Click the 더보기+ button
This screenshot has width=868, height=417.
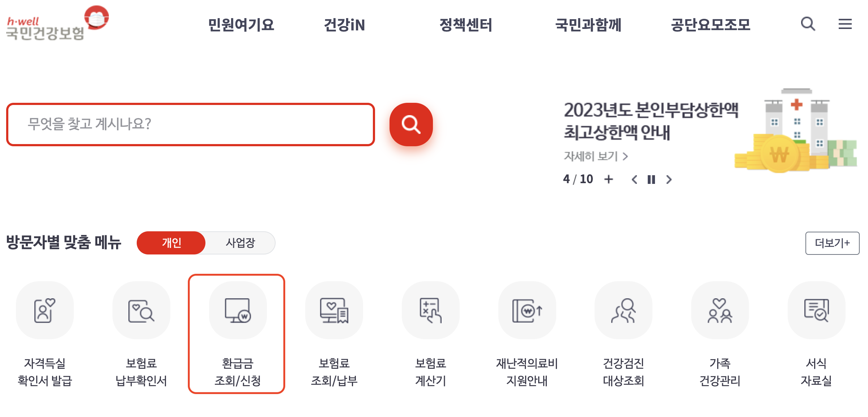coord(832,243)
